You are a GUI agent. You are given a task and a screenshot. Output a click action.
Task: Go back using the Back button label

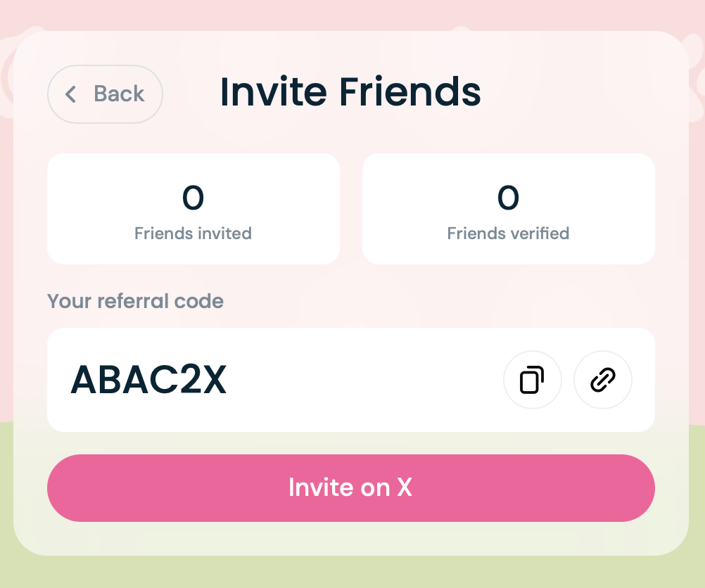pos(119,94)
